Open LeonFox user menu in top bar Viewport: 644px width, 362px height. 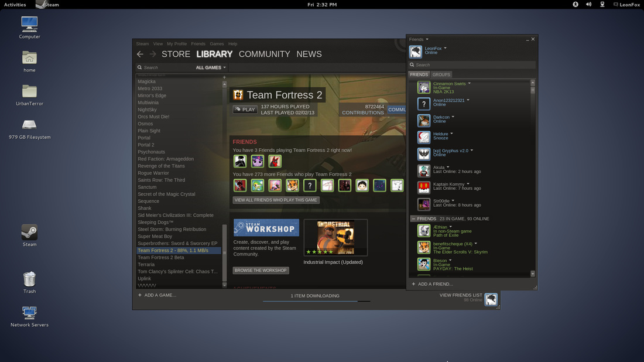pyautogui.click(x=627, y=5)
